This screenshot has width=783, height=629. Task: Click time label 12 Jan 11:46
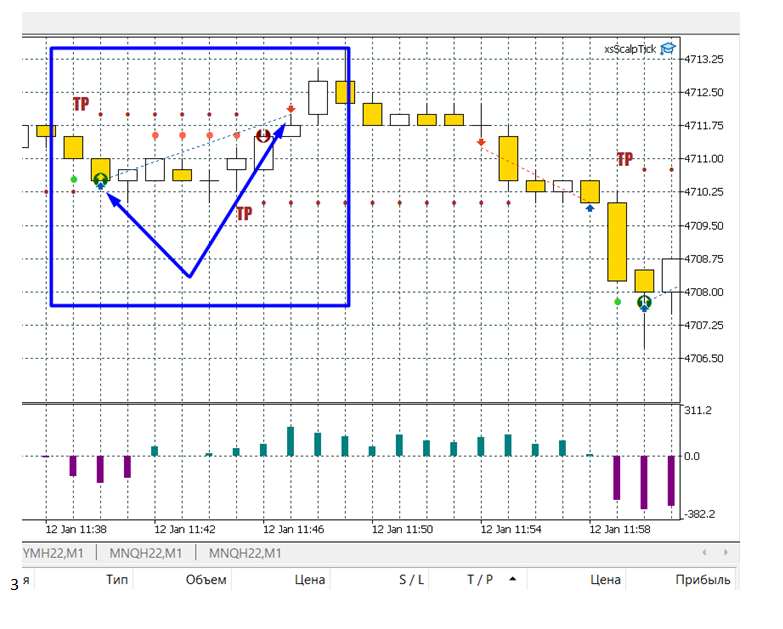294,530
